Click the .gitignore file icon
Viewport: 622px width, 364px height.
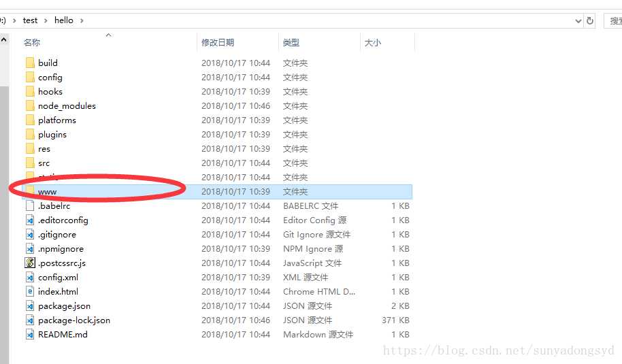point(30,234)
